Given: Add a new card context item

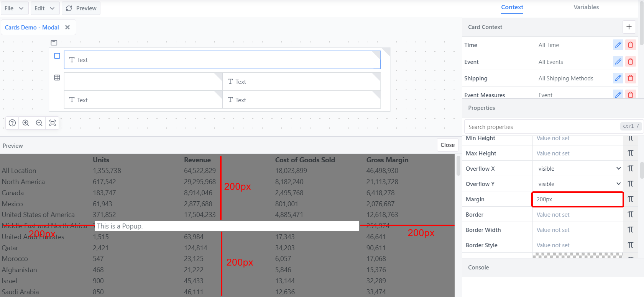Looking at the screenshot, I should coord(629,27).
